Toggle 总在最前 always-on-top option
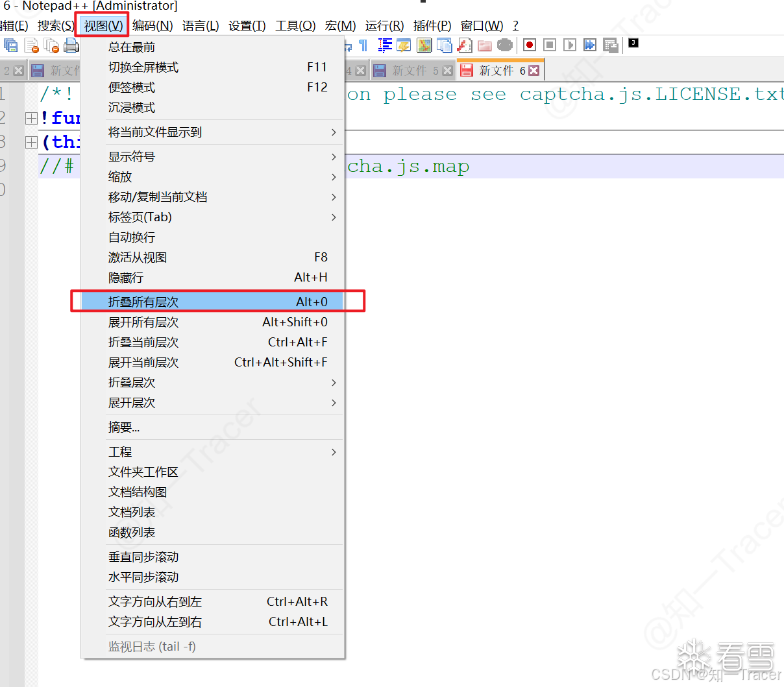 (212, 47)
